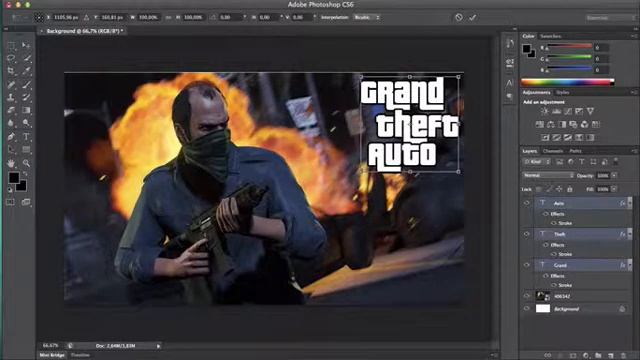Open the Kind filter dropdown
Image resolution: width=640 pixels, height=360 pixels.
click(x=537, y=162)
